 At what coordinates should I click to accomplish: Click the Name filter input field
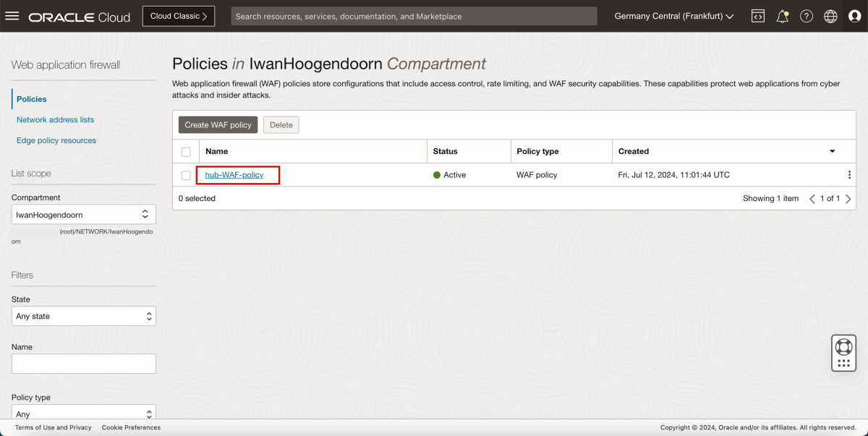84,363
